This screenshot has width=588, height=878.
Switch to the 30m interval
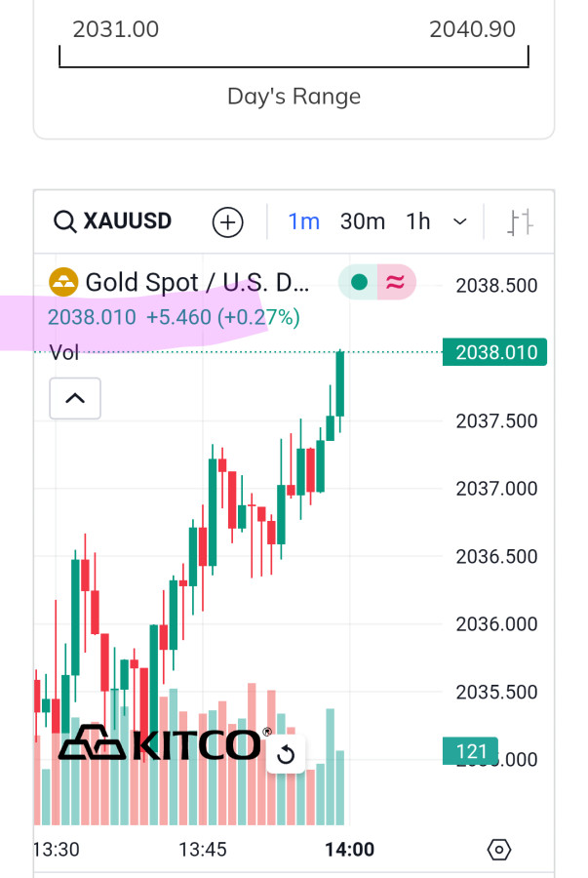(x=363, y=221)
